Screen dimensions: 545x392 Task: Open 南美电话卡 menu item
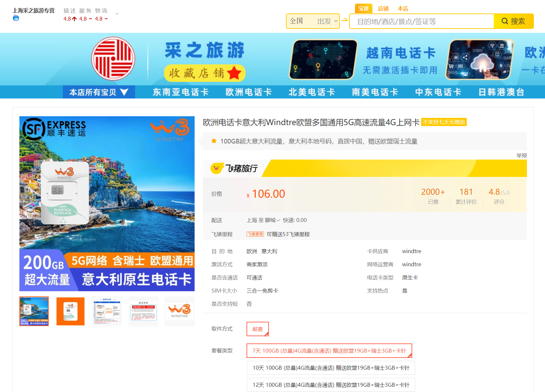[x=375, y=92]
